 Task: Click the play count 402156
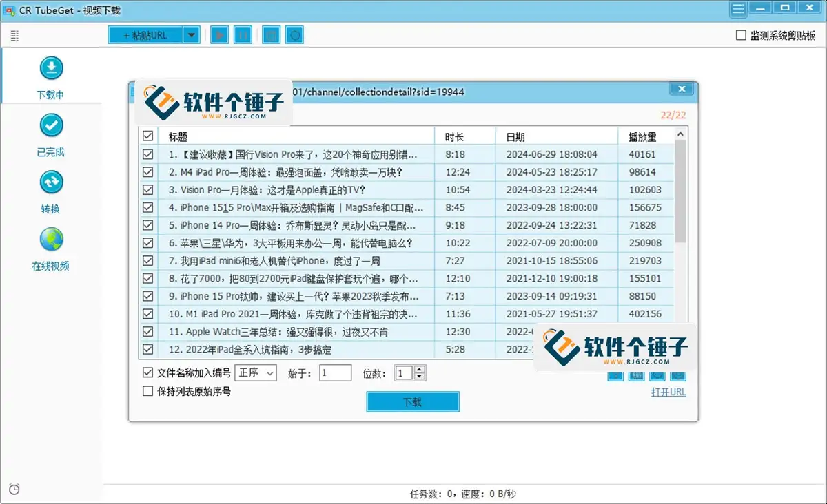(645, 314)
